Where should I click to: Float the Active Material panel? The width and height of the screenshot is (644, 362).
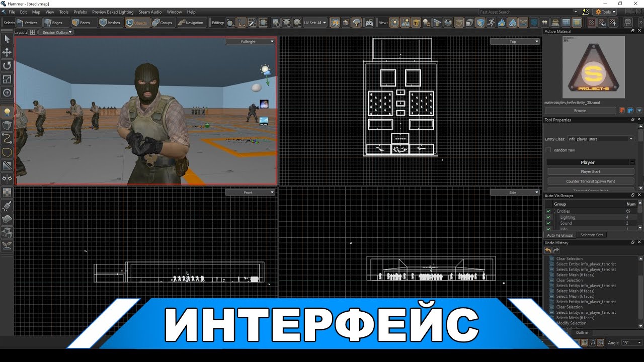[633, 31]
